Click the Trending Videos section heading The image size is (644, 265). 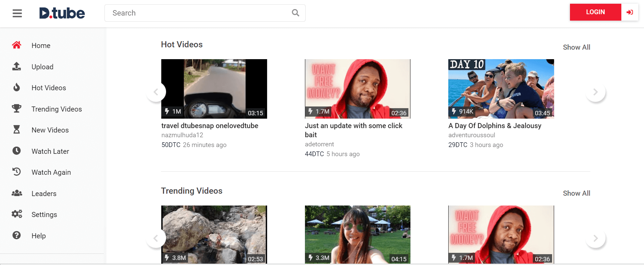(192, 191)
